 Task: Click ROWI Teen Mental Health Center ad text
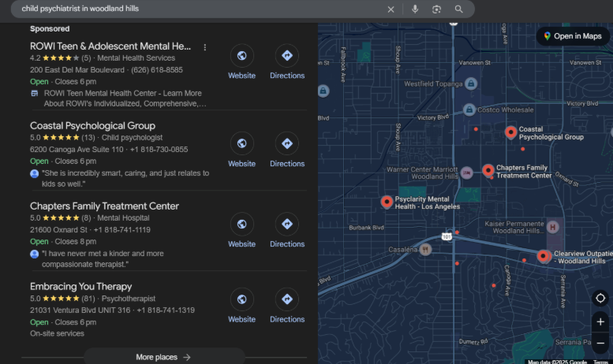tap(125, 98)
